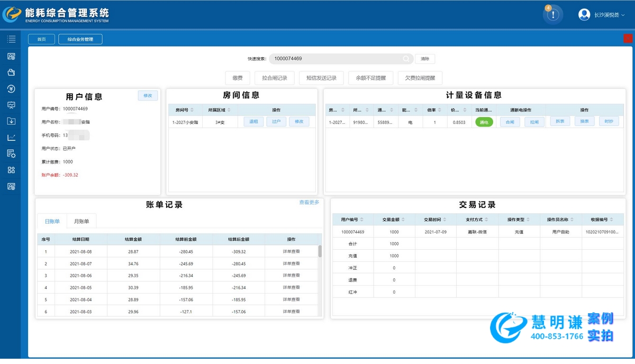Image resolution: width=635 pixels, height=364 pixels.
Task: Open the folder icon in the left sidebar
Action: tap(11, 72)
